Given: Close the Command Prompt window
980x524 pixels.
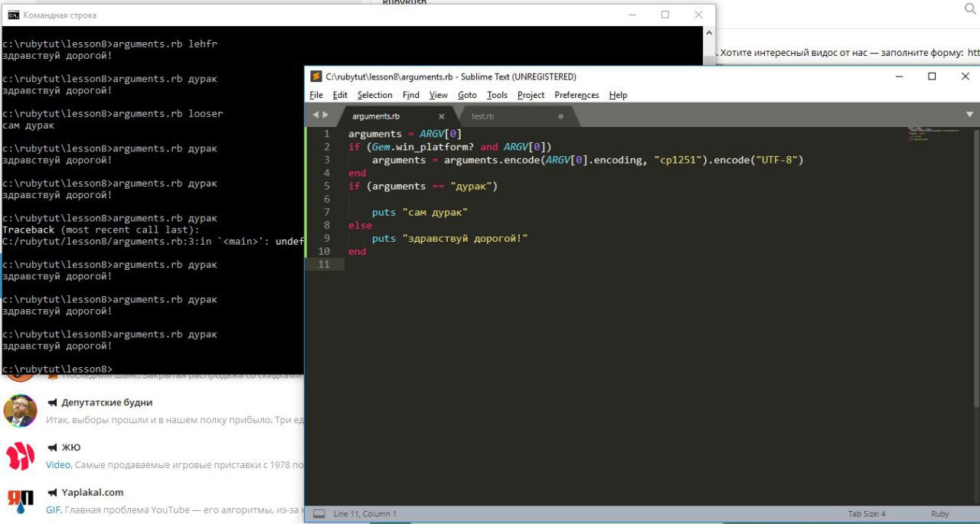Looking at the screenshot, I should click(698, 15).
